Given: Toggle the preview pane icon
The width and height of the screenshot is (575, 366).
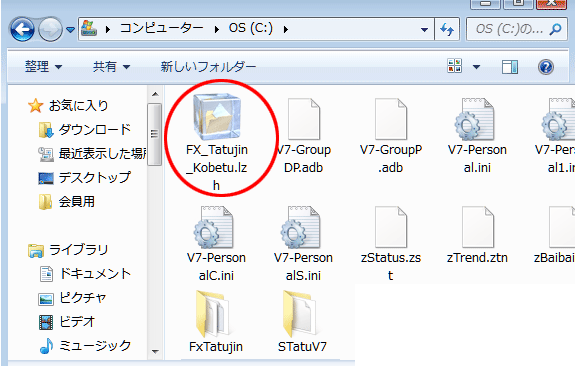Looking at the screenshot, I should pos(510,67).
